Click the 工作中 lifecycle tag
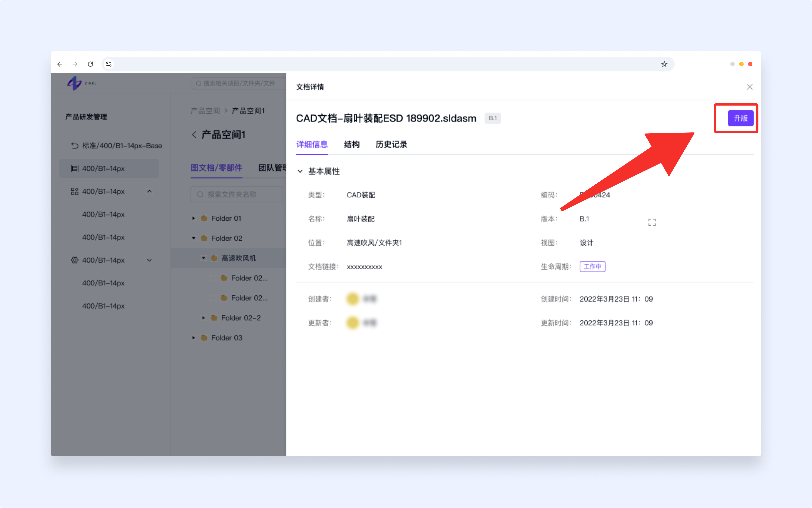 [x=592, y=266]
